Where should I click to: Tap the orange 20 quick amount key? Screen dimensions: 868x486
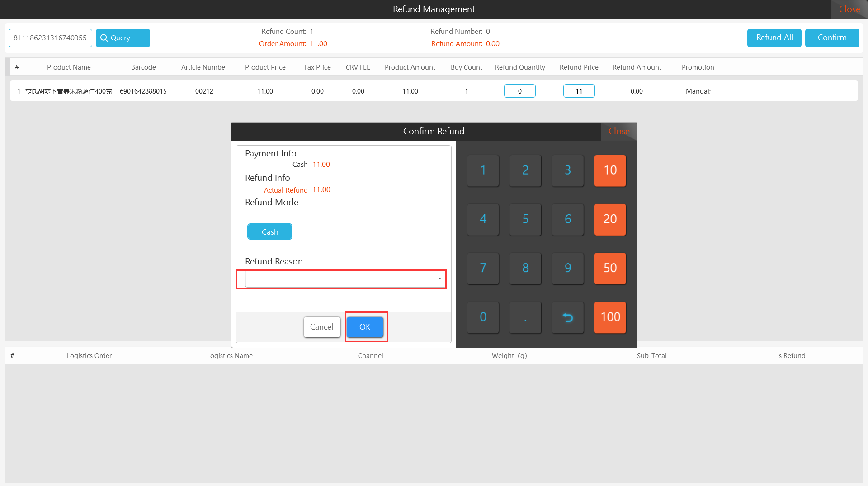[610, 219]
